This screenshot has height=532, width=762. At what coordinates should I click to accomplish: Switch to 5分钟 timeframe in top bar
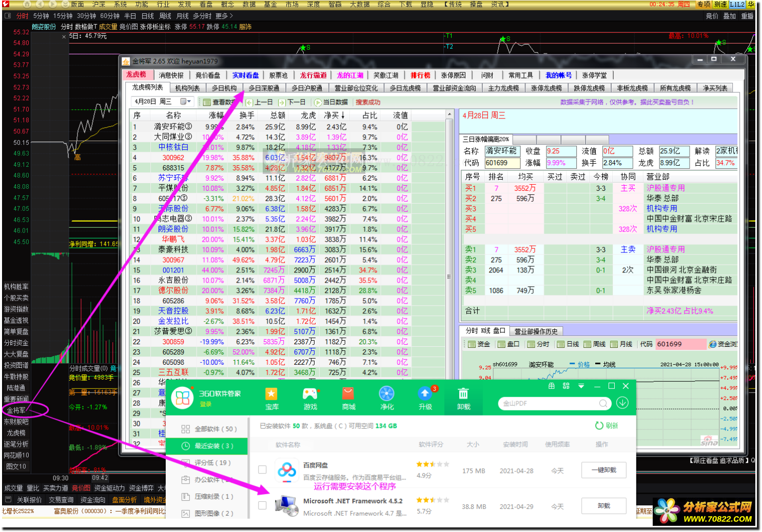click(x=41, y=16)
